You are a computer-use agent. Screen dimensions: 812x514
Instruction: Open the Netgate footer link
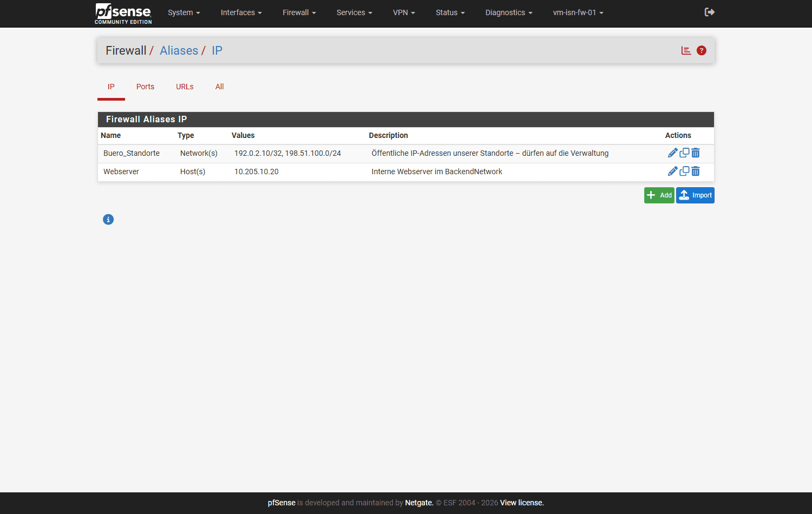419,503
